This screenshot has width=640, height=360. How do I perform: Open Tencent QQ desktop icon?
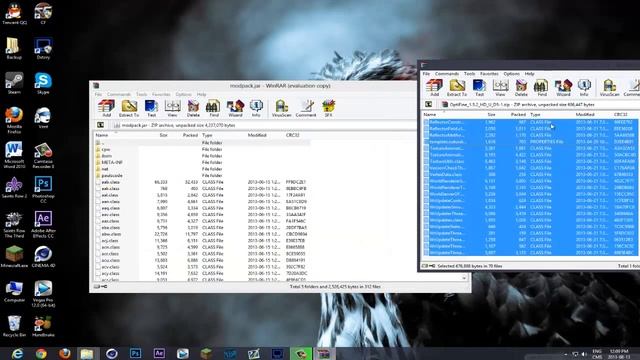15,13
